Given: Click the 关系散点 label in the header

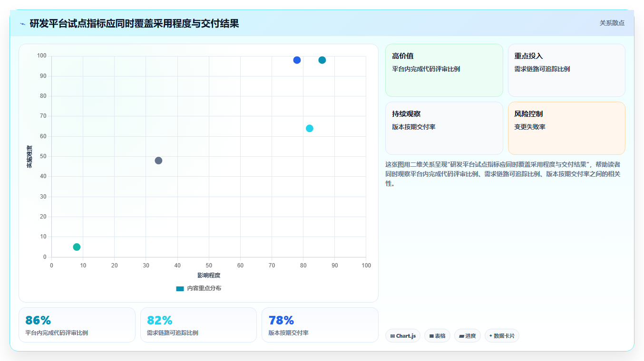Looking at the screenshot, I should pyautogui.click(x=612, y=23).
